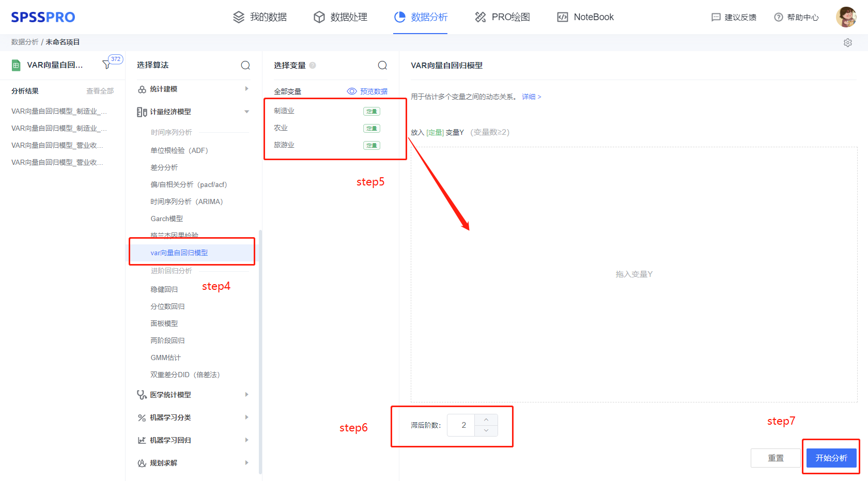Viewport: 868px width, 481px height.
Task: Open the 选择算法 search icon
Action: click(x=245, y=65)
